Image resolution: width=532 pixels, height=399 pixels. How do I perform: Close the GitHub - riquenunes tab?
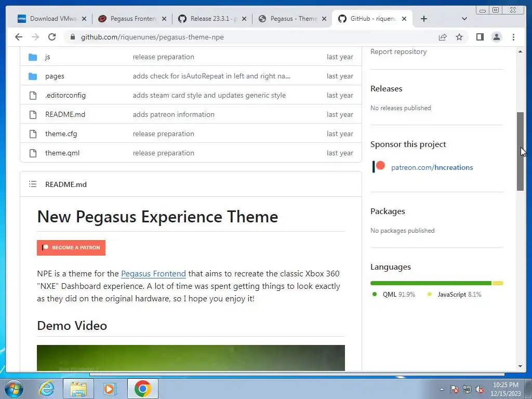[x=404, y=19]
